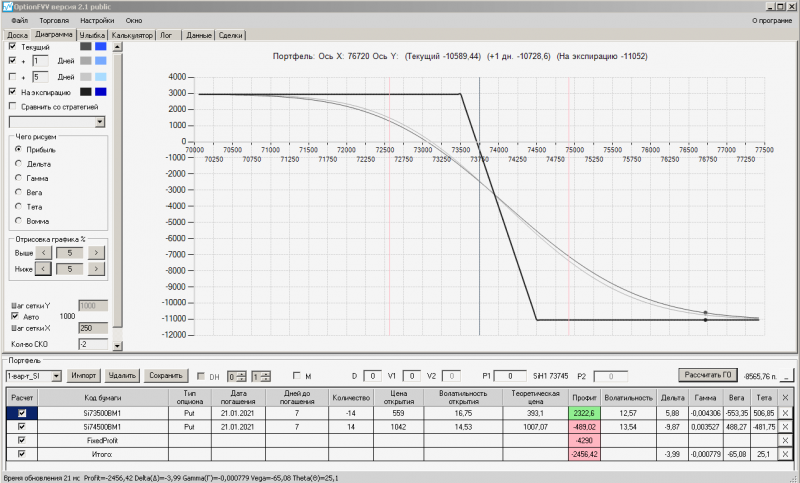
Task: Click the days field showing 1
Action: (x=40, y=61)
